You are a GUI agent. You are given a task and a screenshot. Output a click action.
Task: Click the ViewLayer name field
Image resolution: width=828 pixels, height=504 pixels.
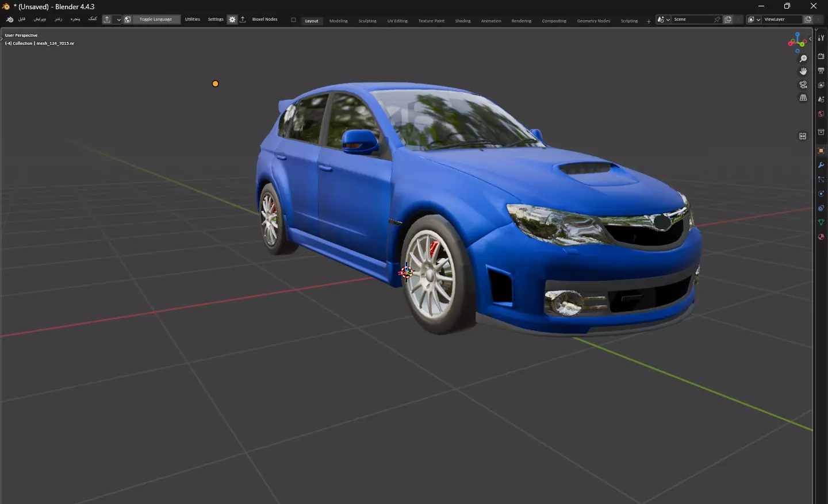(782, 20)
